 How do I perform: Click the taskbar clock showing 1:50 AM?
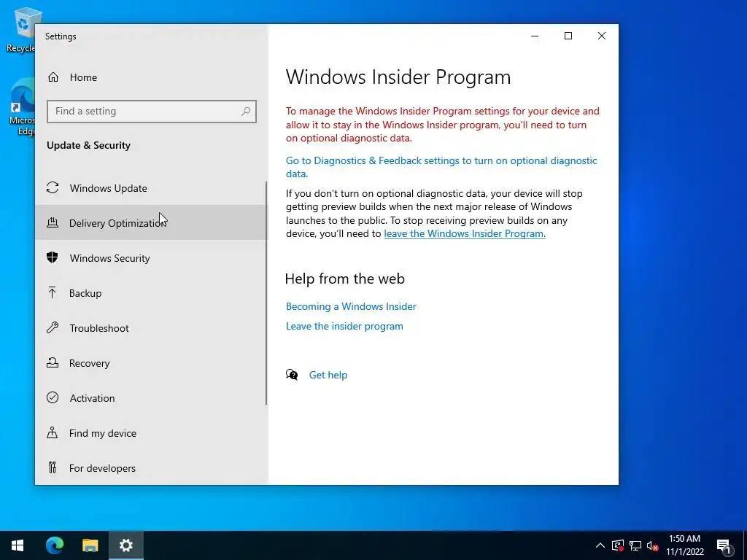684,545
